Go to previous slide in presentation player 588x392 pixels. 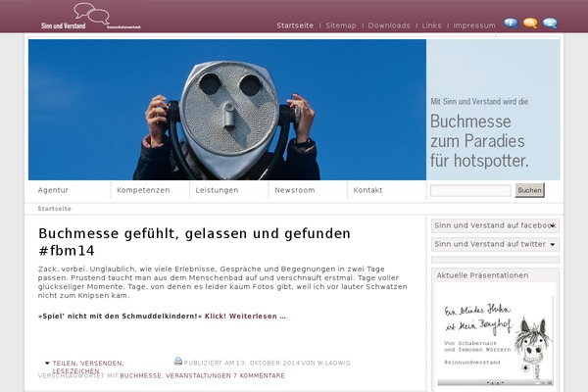tap(493, 382)
